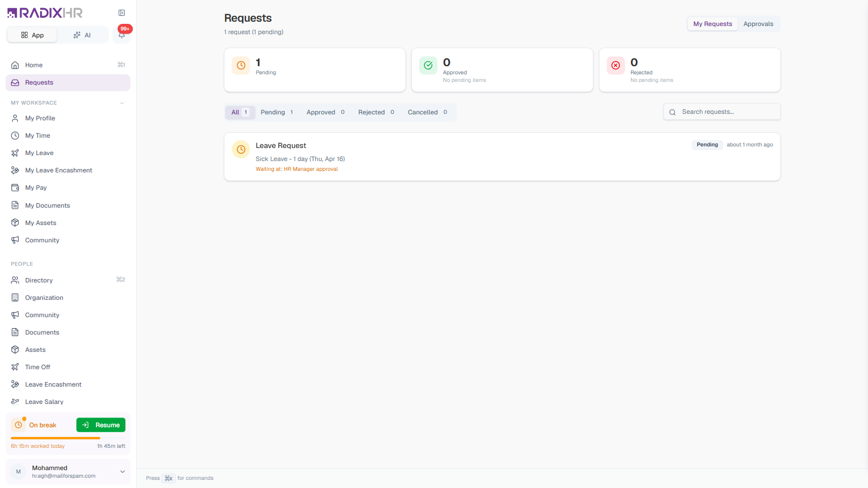Collapse the sidebar panel icon
The width and height of the screenshot is (868, 488).
tap(122, 13)
